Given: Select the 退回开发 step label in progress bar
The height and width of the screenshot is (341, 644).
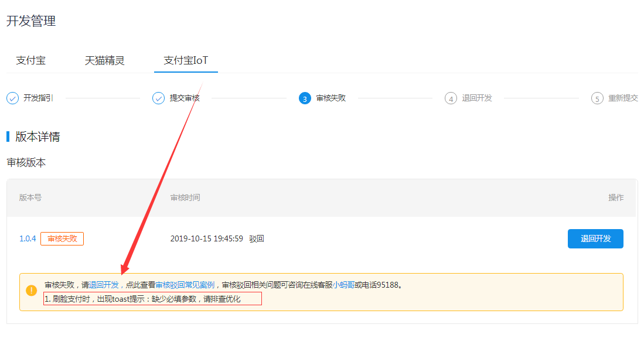Looking at the screenshot, I should (477, 98).
